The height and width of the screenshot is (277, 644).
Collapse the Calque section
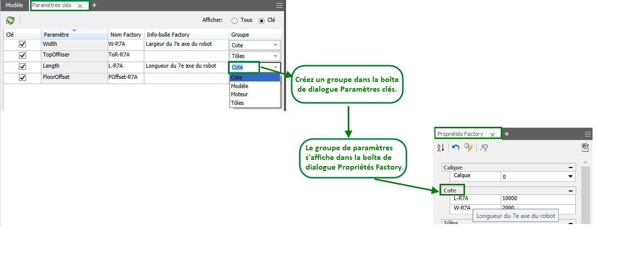tap(571, 168)
